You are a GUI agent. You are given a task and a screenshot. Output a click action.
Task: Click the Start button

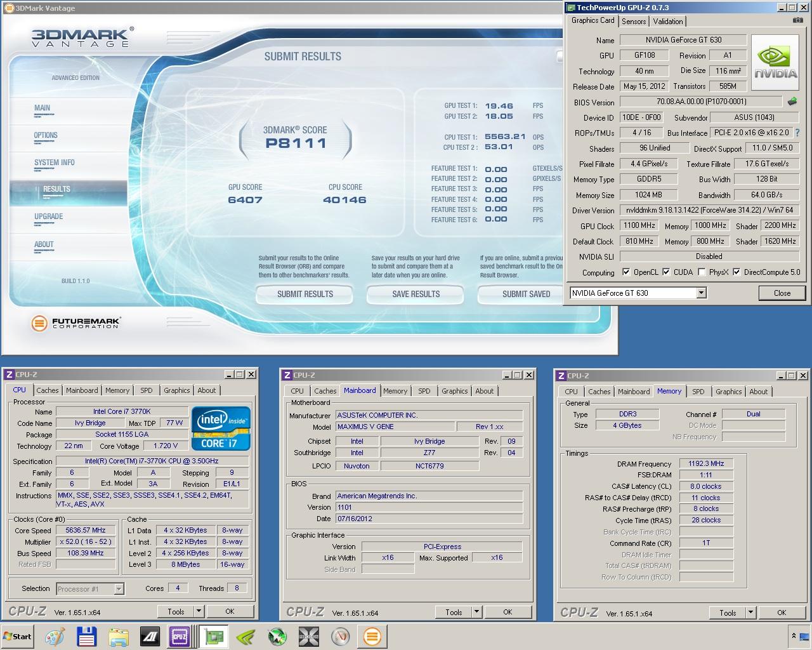(18, 637)
